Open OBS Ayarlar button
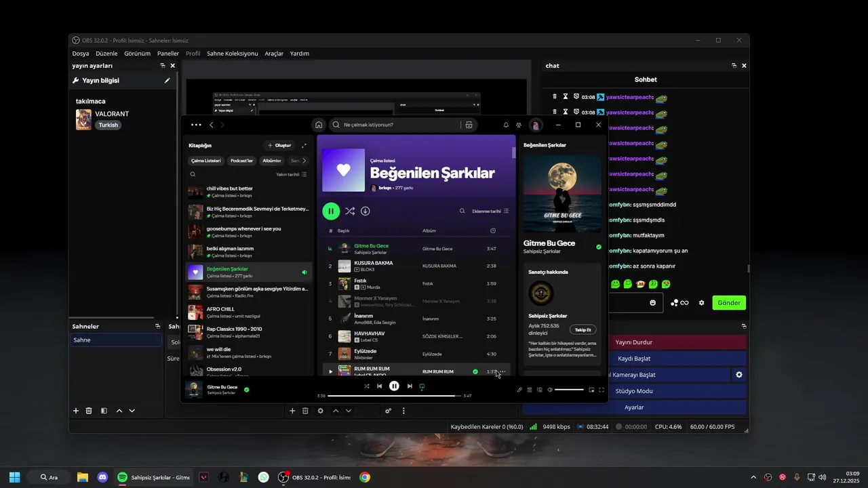The image size is (868, 488). 633,407
